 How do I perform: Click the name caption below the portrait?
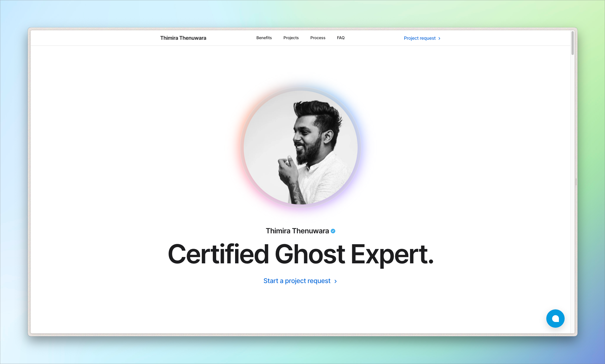(x=298, y=231)
